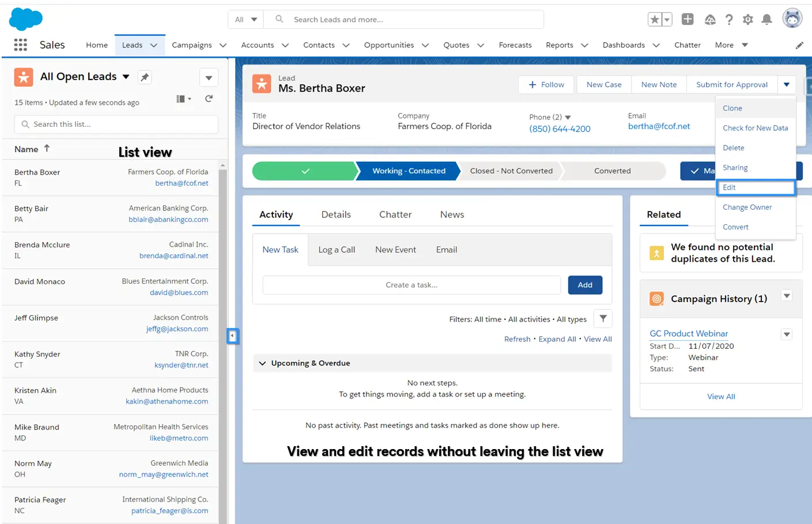Click the search magnifier icon
The image size is (812, 524).
click(x=279, y=19)
